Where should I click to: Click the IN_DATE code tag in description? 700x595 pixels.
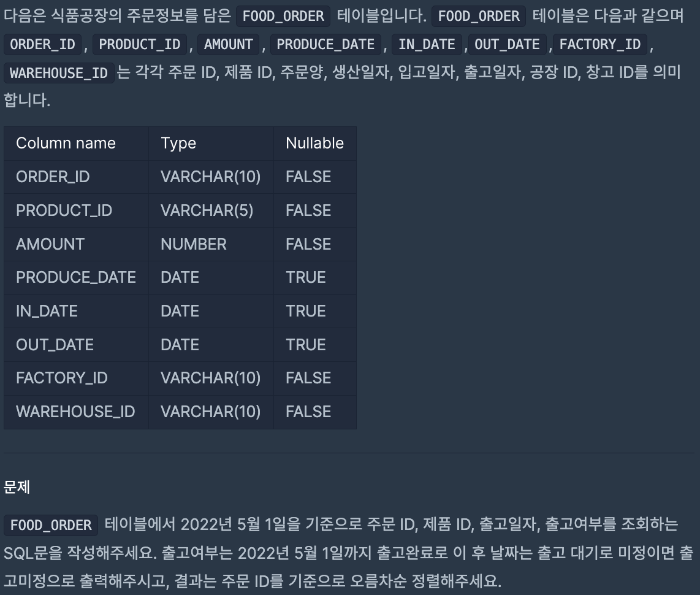point(427,45)
